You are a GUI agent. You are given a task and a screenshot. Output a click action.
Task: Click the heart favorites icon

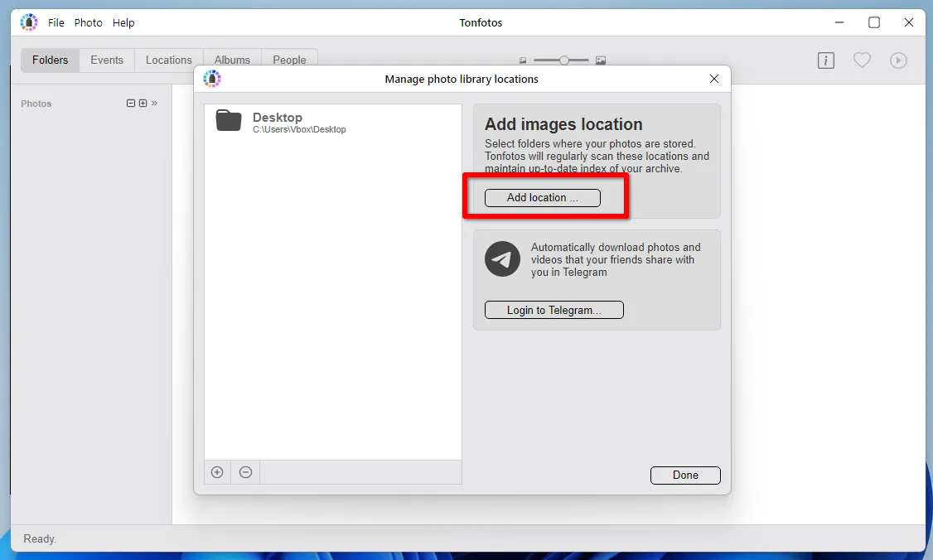(862, 60)
